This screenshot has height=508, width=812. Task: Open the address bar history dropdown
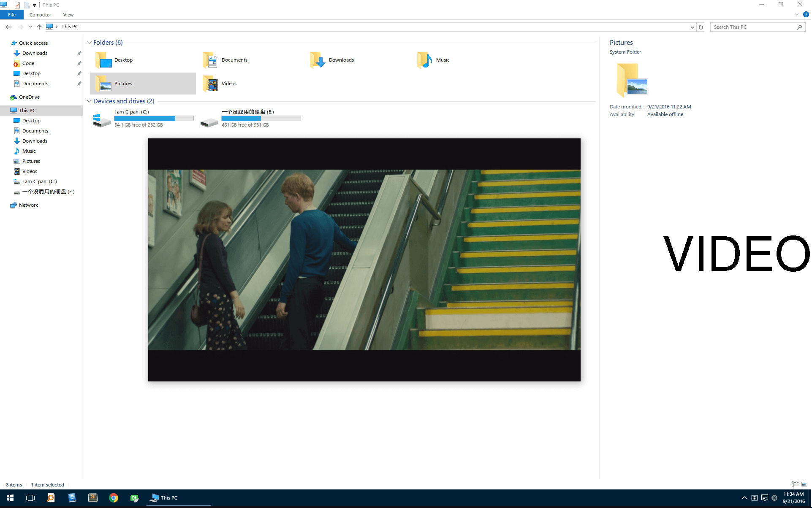click(692, 27)
